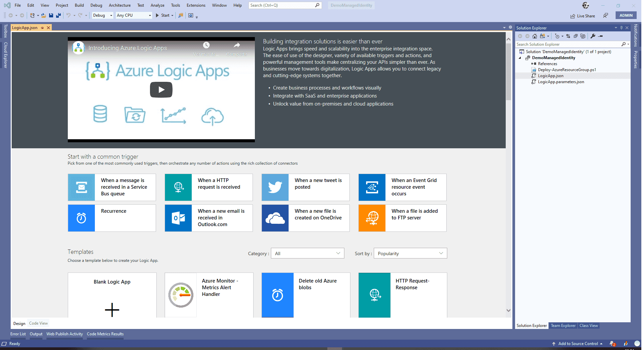Select LogicApp.parameters.json in Solution Explorer
The height and width of the screenshot is (350, 644).
point(561,82)
